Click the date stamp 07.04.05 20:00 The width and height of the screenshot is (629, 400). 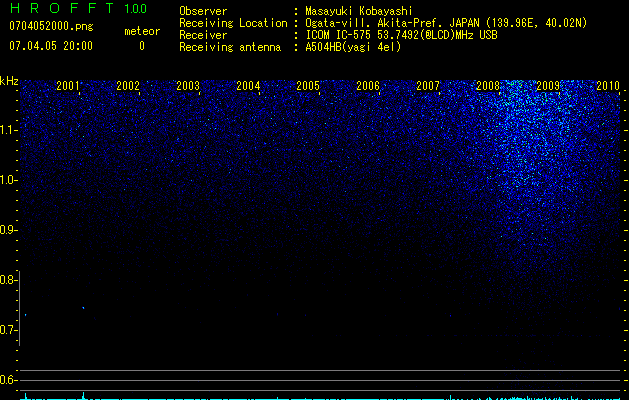[51, 46]
